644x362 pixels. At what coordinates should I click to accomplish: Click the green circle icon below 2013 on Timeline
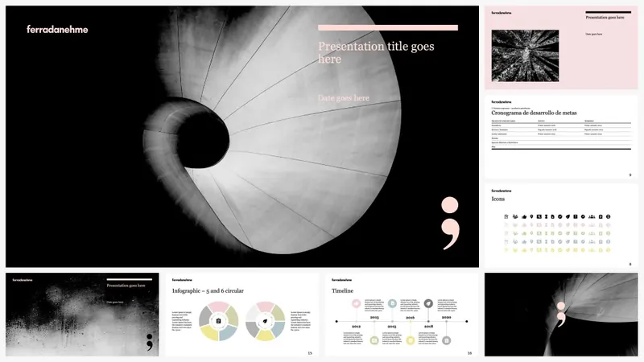pos(374,340)
